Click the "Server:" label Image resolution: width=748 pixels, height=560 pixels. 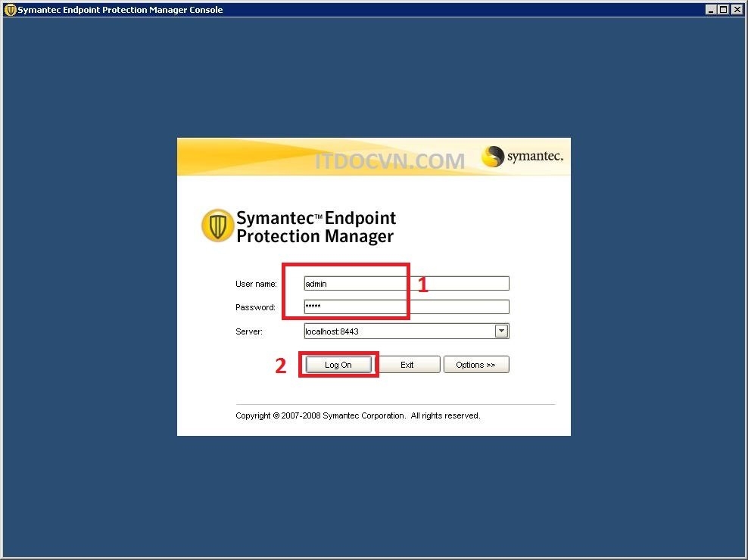coord(249,331)
